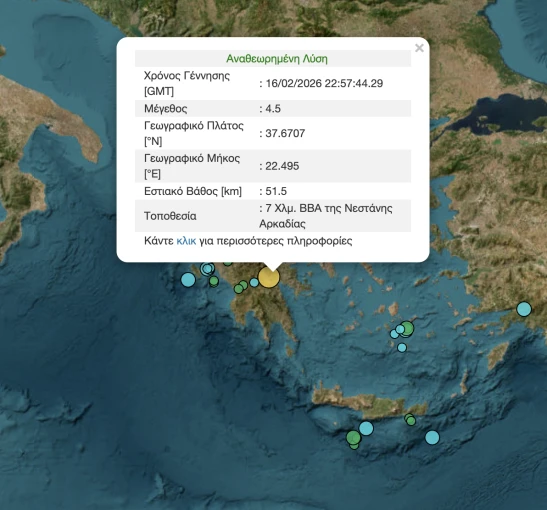Close the earthquake info popup
This screenshot has width=547, height=510.
pyautogui.click(x=419, y=48)
